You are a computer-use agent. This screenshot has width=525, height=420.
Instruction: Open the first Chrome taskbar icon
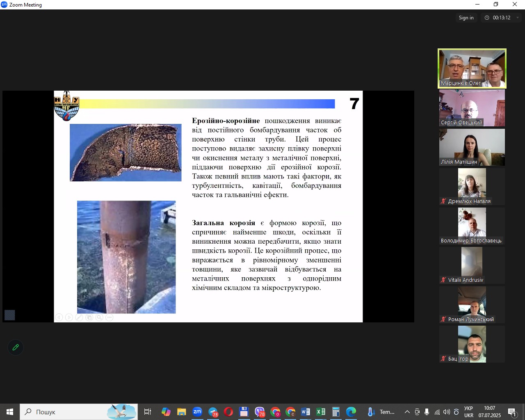[275, 412]
